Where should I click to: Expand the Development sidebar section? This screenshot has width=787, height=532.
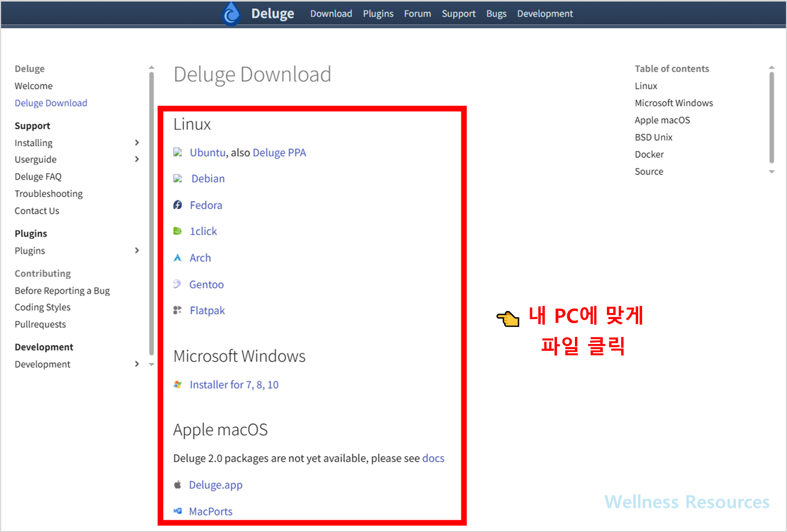137,364
